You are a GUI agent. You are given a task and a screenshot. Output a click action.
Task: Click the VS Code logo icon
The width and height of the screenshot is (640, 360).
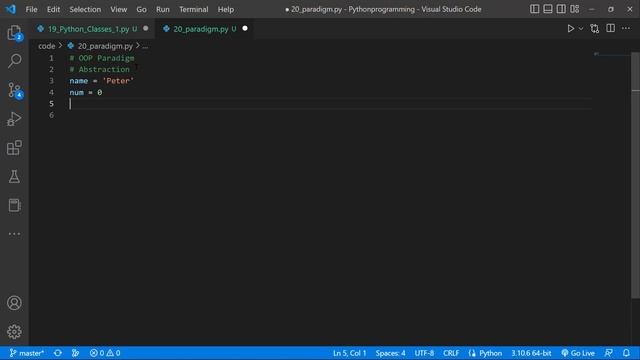11,9
